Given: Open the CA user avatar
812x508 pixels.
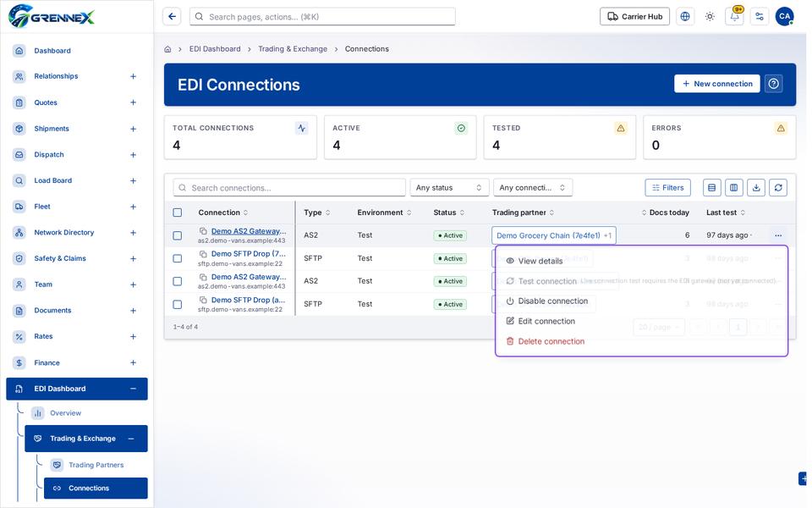Looking at the screenshot, I should 785,17.
